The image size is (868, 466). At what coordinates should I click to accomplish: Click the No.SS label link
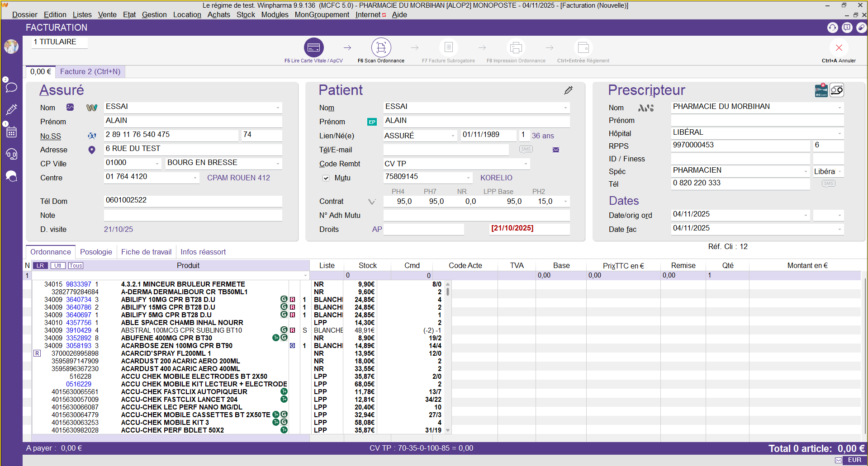click(x=51, y=136)
